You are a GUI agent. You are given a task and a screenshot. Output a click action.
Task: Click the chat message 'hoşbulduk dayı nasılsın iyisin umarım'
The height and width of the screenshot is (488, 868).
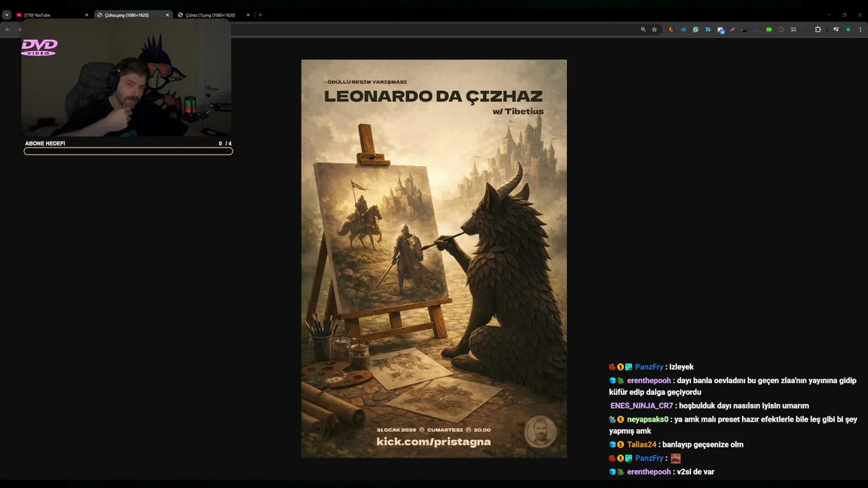point(744,405)
